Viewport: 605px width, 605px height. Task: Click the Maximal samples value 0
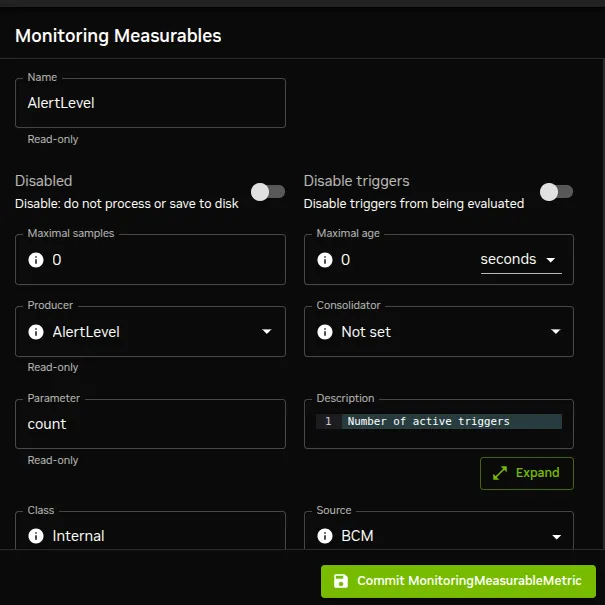click(57, 260)
